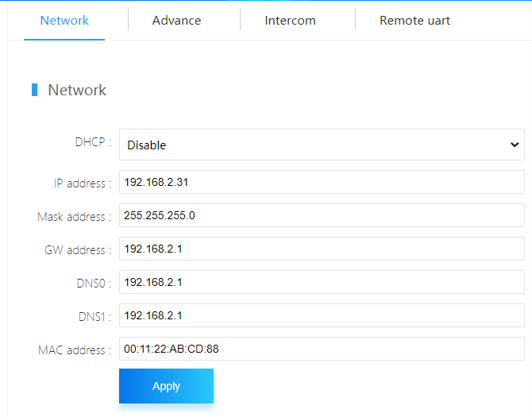Open the Advance tab
532x417 pixels.
click(176, 21)
